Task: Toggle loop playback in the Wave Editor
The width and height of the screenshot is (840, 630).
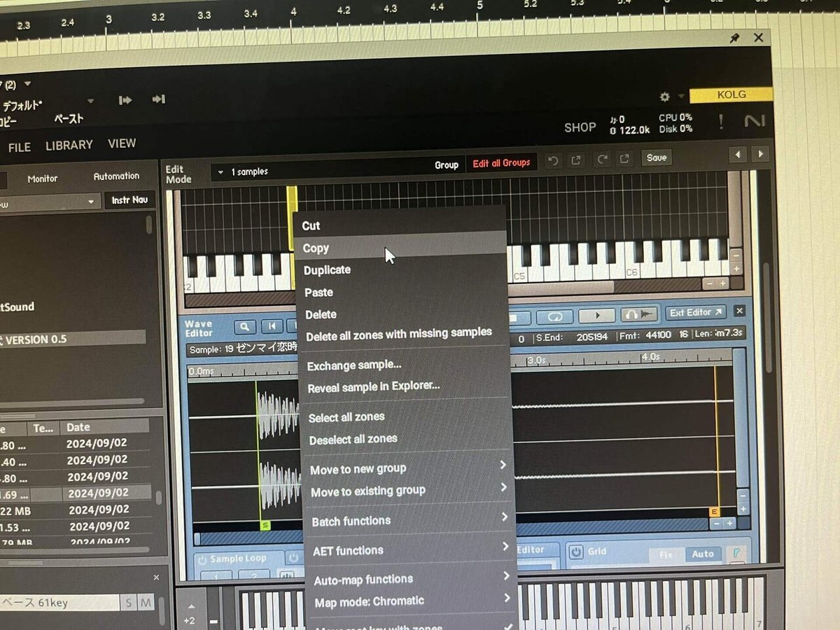Action: point(554,317)
